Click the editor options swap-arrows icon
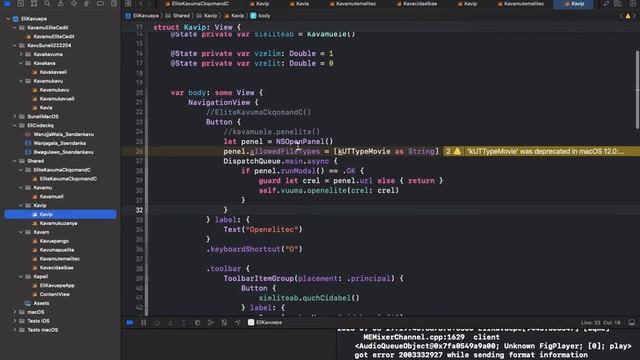The width and height of the screenshot is (640, 360). point(607,4)
